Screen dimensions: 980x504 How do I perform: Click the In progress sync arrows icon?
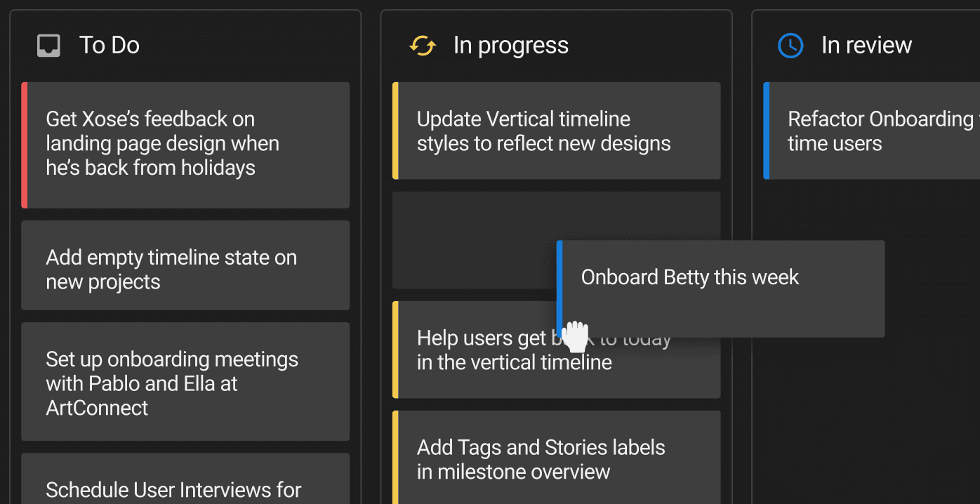422,46
